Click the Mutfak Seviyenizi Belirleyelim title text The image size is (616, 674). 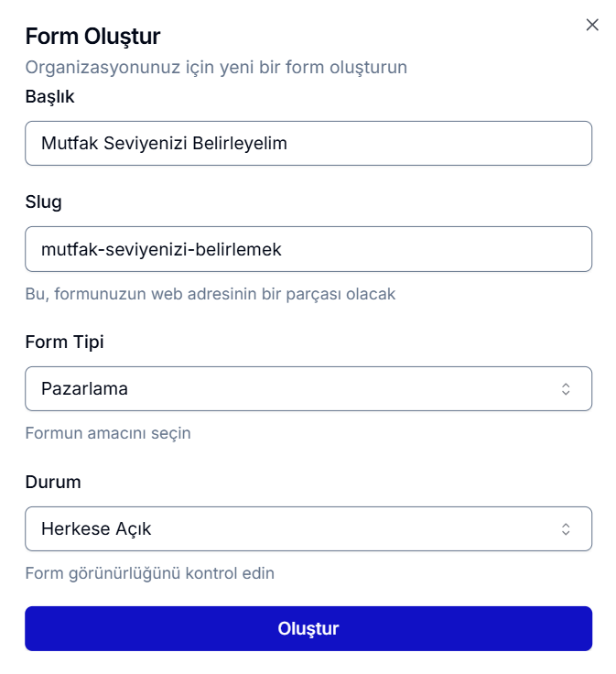pyautogui.click(x=164, y=144)
